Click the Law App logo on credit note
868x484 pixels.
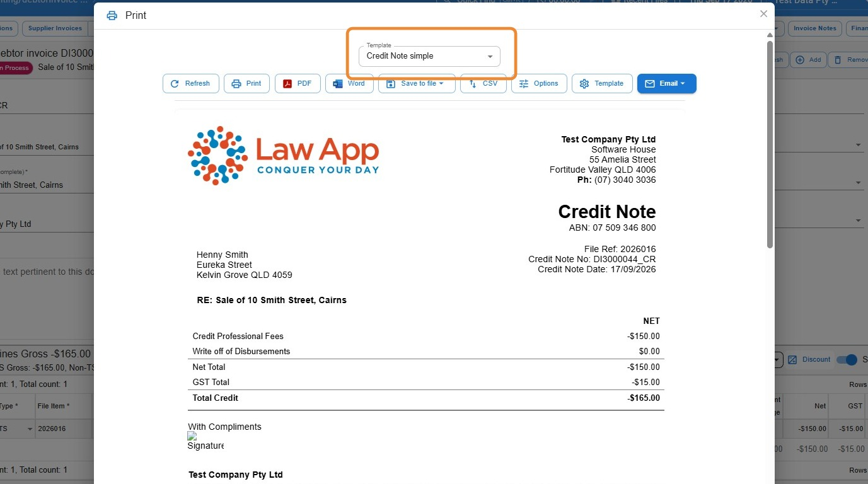pyautogui.click(x=284, y=155)
